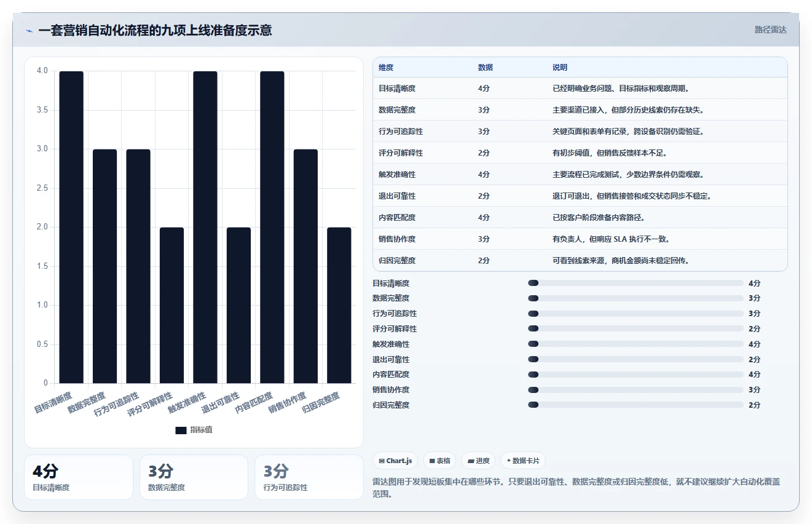Click the 归因完整度 progress bar
Screen dimensions: 812x524
point(636,405)
